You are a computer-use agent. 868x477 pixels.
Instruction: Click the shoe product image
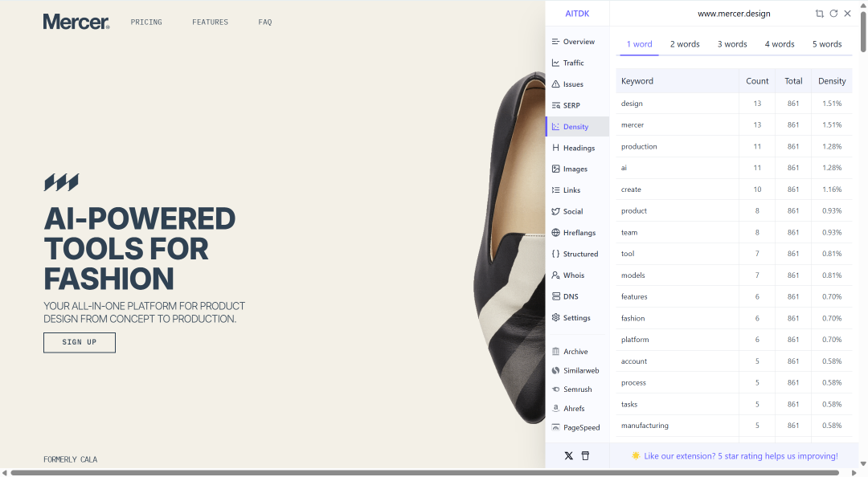click(x=510, y=248)
